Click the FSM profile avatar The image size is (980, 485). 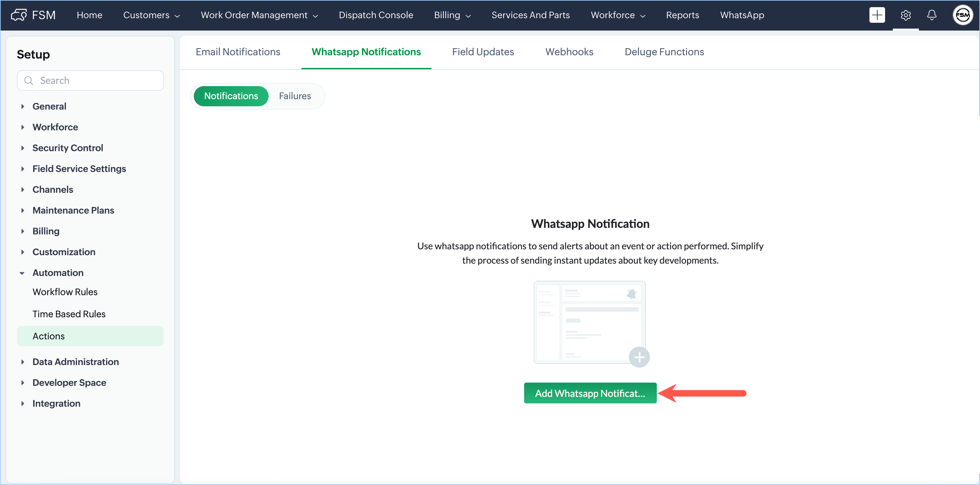tap(962, 15)
